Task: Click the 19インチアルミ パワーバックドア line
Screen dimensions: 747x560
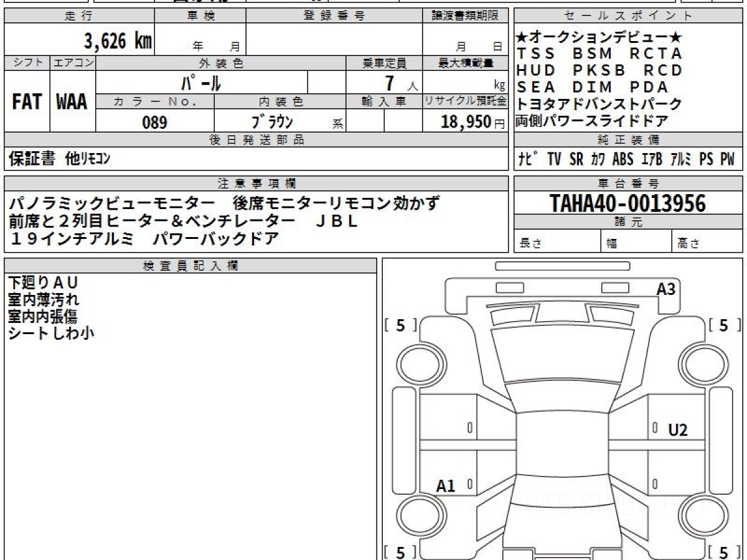Action: point(143,238)
